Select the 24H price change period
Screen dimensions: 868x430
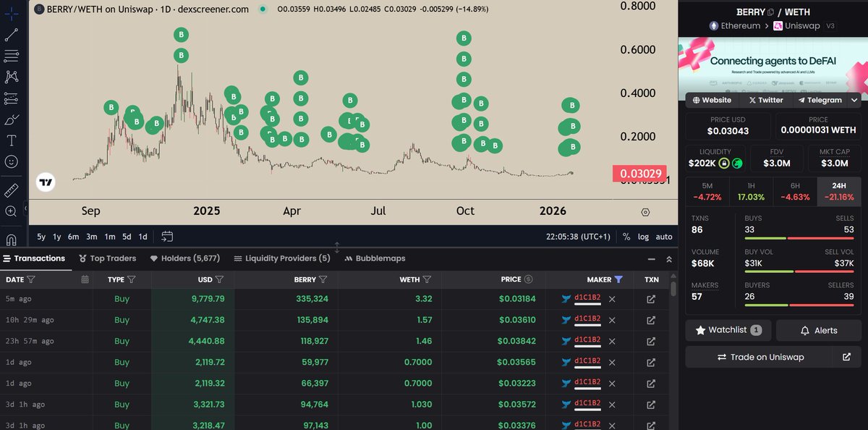[838, 191]
